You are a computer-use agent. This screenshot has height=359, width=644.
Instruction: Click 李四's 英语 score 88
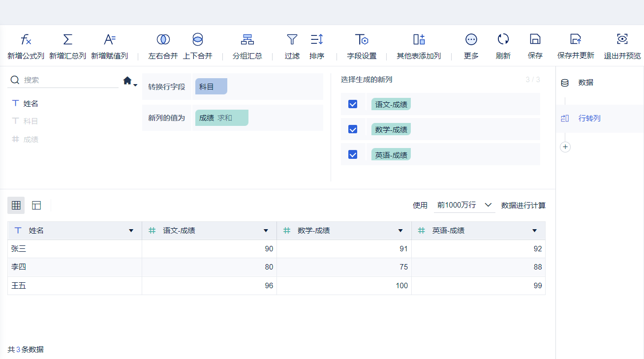pos(479,267)
